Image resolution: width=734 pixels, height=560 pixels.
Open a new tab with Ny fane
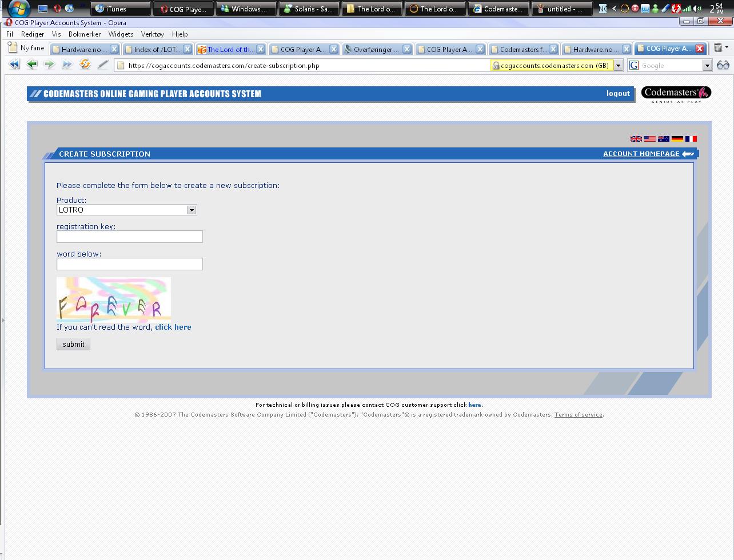coord(26,48)
